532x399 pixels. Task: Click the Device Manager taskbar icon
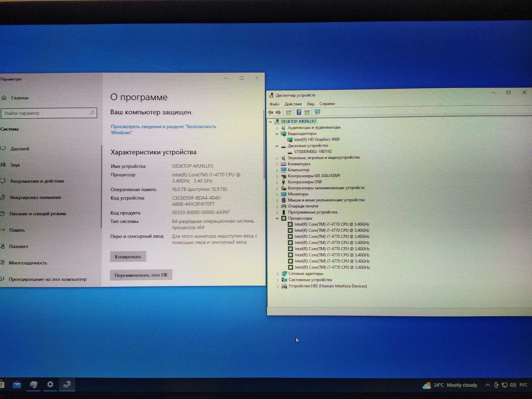coord(66,385)
